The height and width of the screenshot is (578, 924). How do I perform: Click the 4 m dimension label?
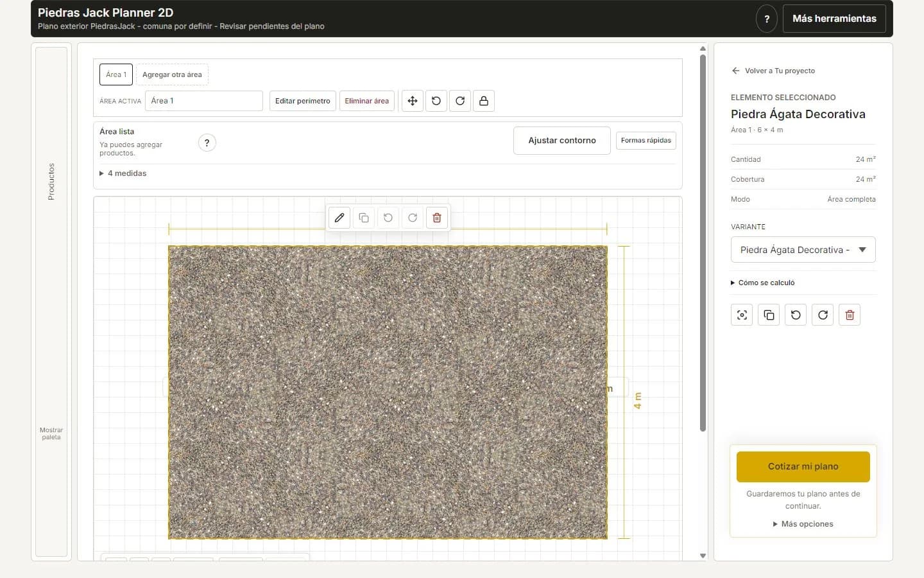tap(638, 401)
